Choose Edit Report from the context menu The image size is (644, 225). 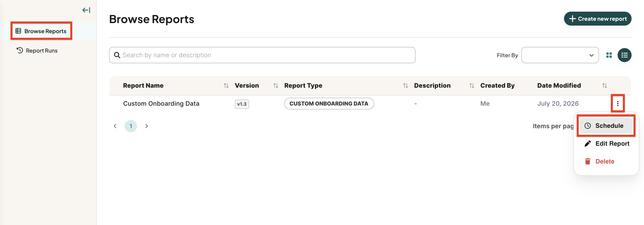click(x=606, y=143)
